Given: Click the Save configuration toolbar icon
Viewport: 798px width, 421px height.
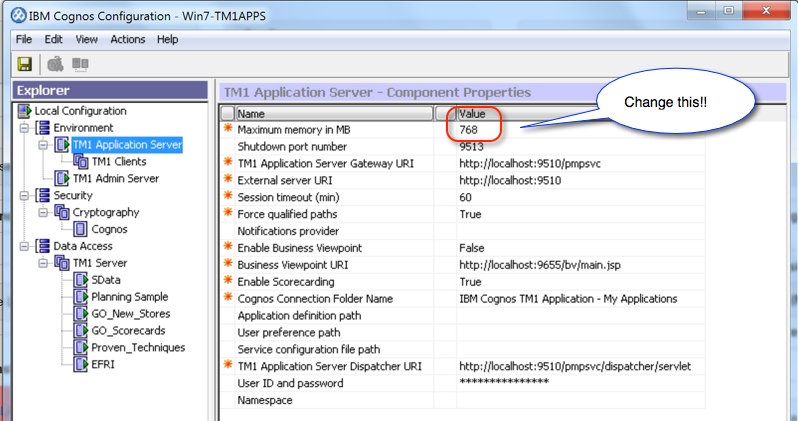Looking at the screenshot, I should [24, 64].
